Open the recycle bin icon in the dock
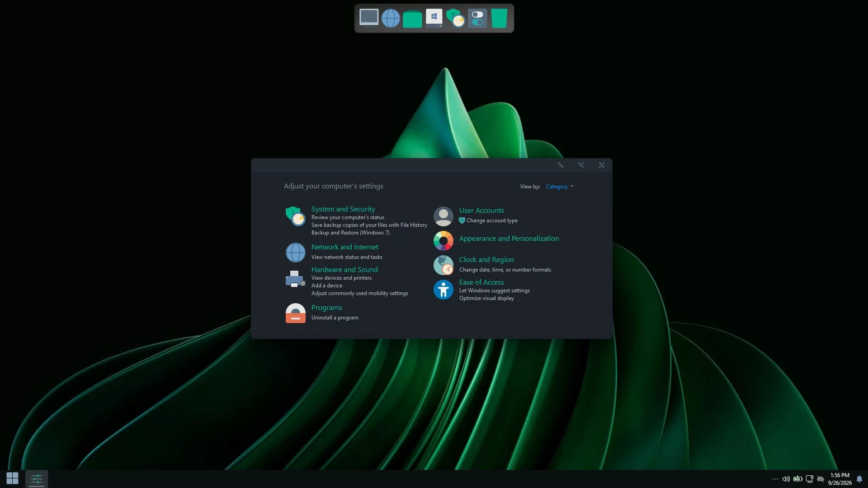Image resolution: width=868 pixels, height=488 pixels. [x=499, y=18]
